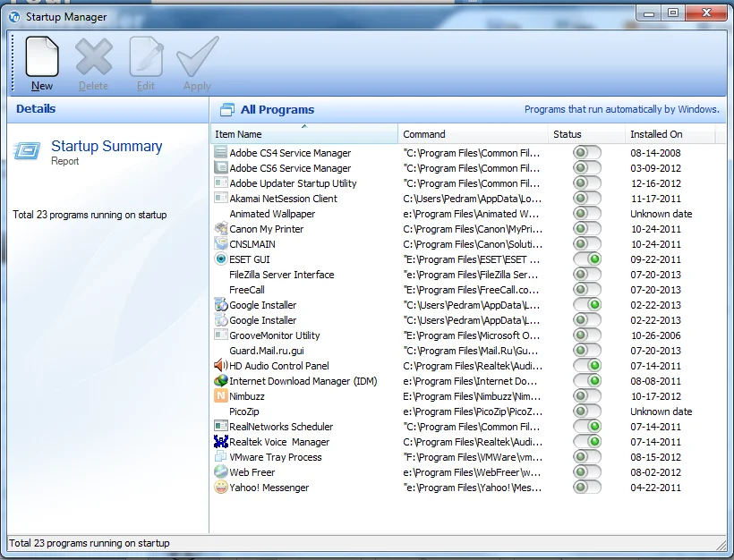Select the FreeCall row name
The height and width of the screenshot is (560, 734).
click(x=247, y=290)
